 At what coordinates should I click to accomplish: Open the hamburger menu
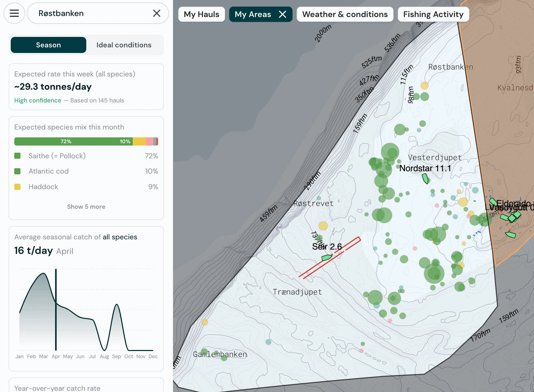pos(14,13)
